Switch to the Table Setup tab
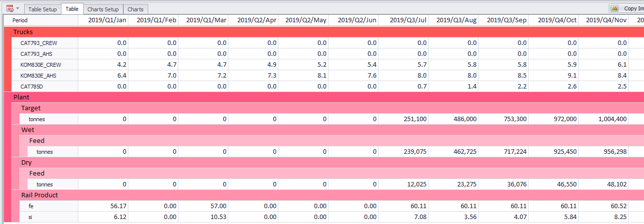Viewport: 644px width, 224px height. pyautogui.click(x=43, y=9)
